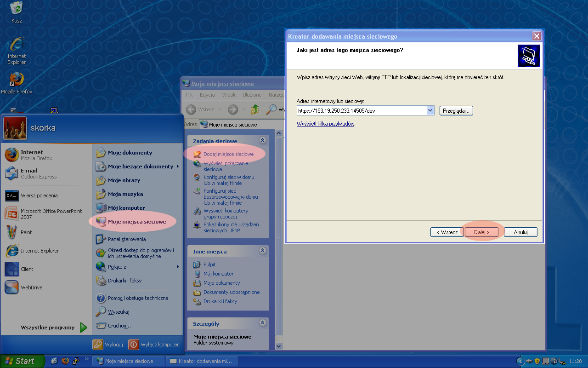Collapse Inne miejsca panel
The image size is (588, 368).
pyautogui.click(x=262, y=251)
